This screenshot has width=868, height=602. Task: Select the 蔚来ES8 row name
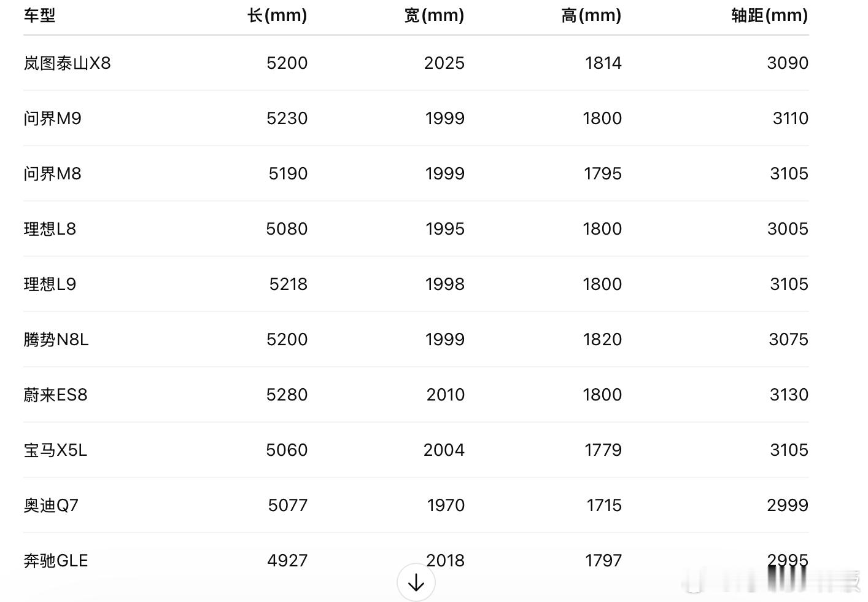click(55, 395)
